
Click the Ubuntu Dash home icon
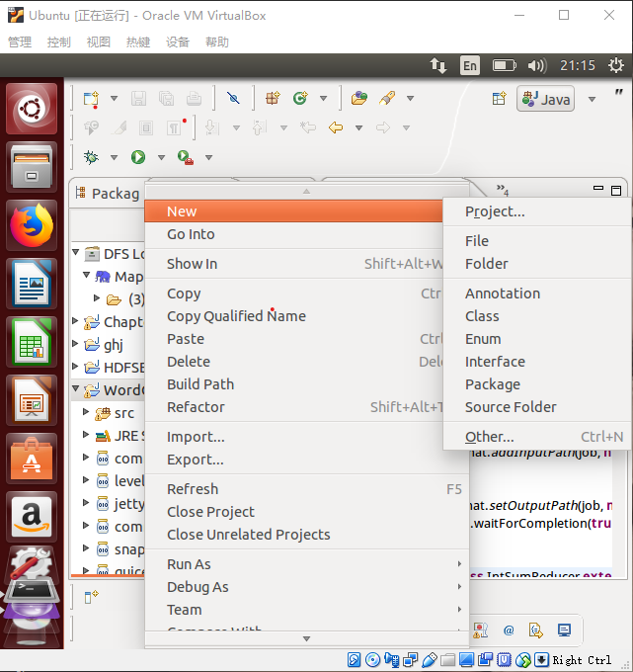[x=32, y=109]
